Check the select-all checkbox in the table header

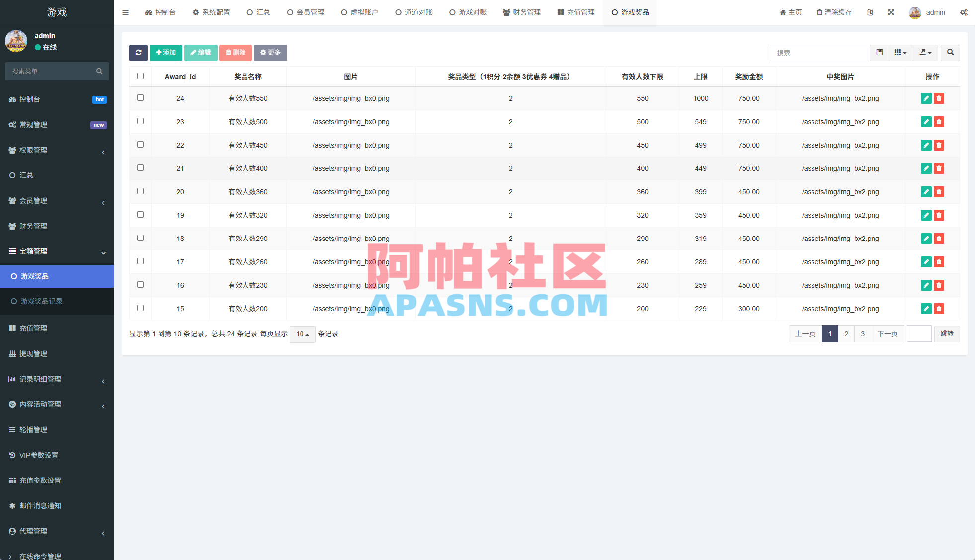pos(140,76)
